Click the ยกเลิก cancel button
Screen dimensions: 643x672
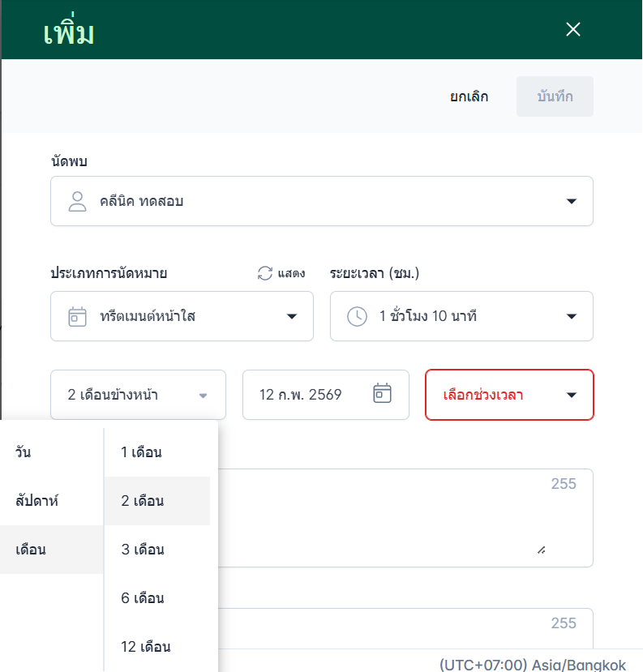click(469, 96)
